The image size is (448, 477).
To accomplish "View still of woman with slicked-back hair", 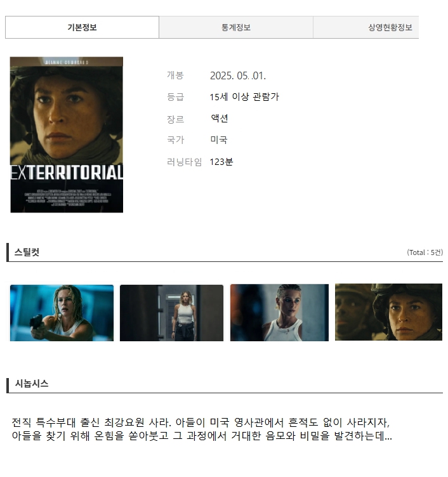I will 279,313.
